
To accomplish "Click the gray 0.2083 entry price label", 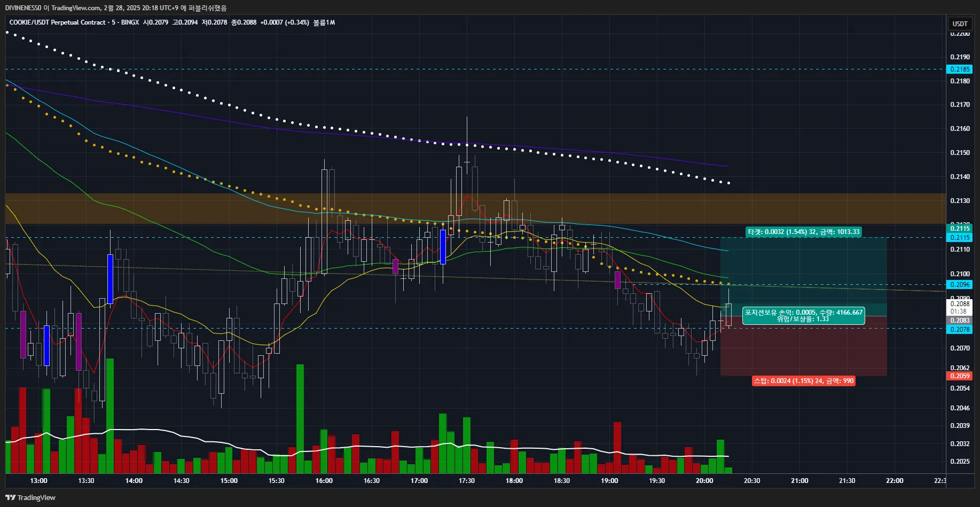I will [x=960, y=321].
